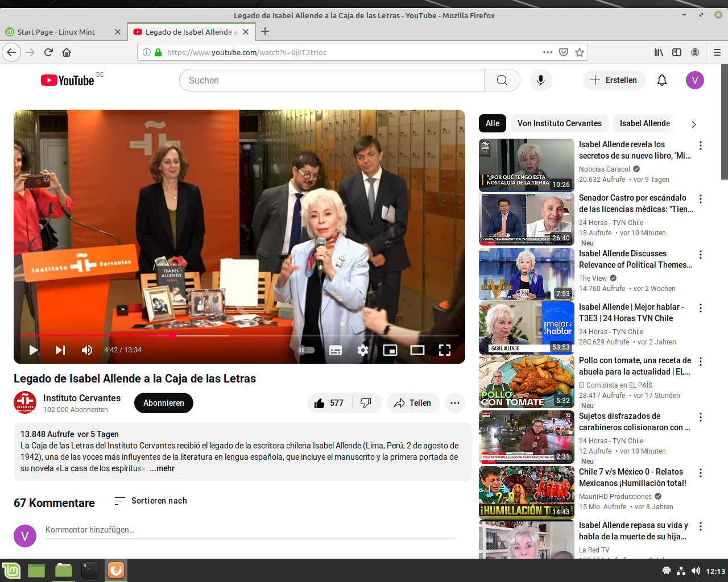Open the Instituto Cervantes channel name link

point(82,398)
